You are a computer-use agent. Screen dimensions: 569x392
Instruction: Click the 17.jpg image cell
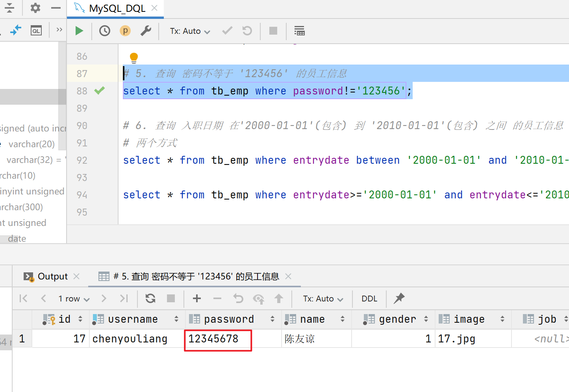click(x=473, y=339)
